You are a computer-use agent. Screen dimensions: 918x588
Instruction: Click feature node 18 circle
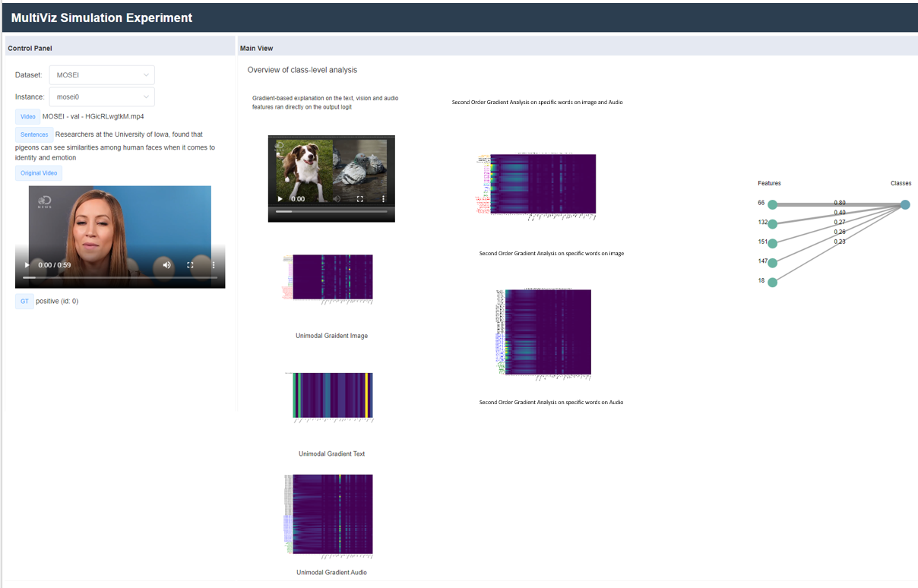pyautogui.click(x=772, y=283)
